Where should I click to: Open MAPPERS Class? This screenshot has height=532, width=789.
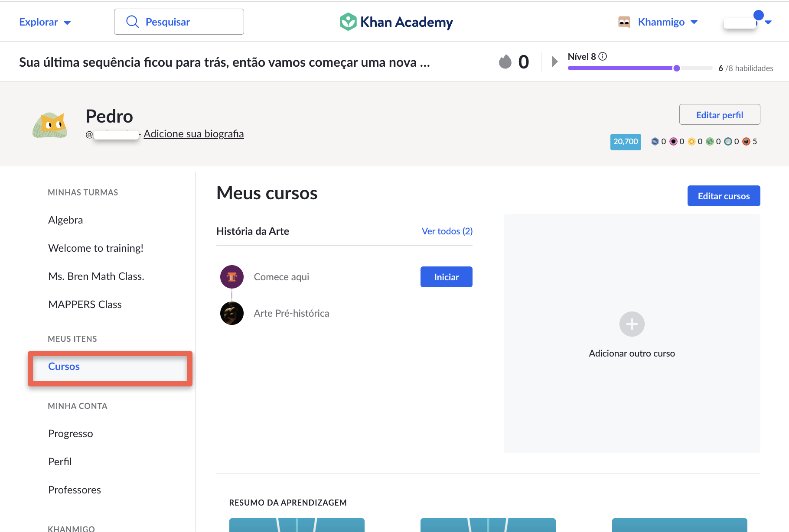click(85, 304)
